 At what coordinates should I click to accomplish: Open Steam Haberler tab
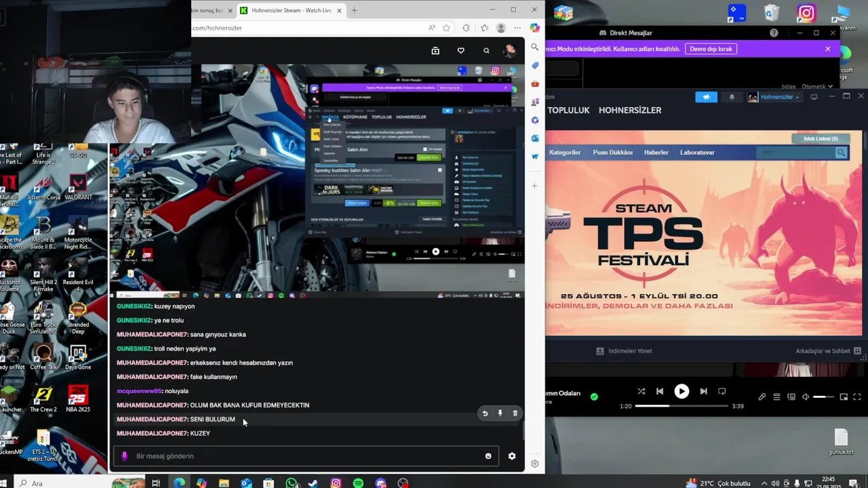[x=656, y=152]
